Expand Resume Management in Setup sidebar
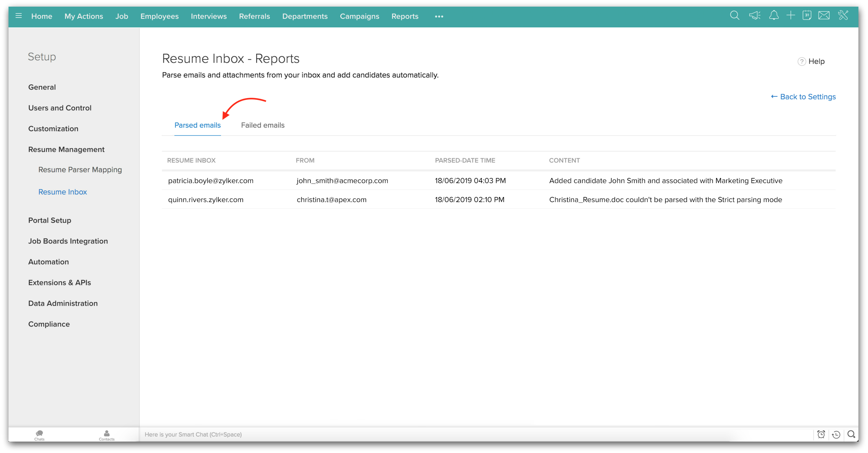Viewport: 868px width, 453px height. click(67, 149)
